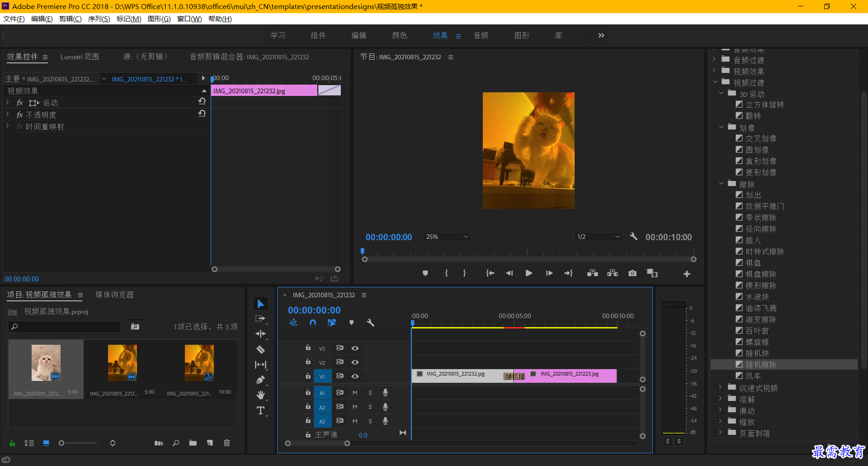Click Program monitor playhead scrubber
The image size is (868, 466).
click(x=362, y=251)
